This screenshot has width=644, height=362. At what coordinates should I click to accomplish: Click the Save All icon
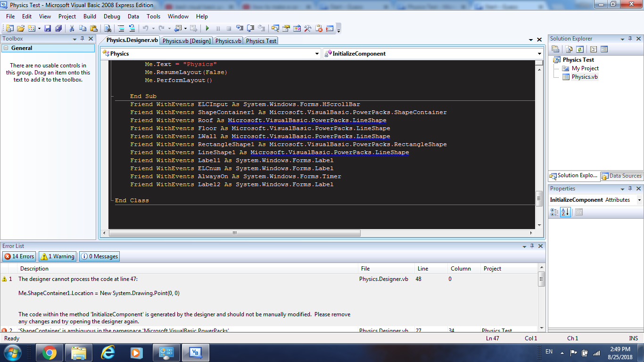(x=58, y=28)
